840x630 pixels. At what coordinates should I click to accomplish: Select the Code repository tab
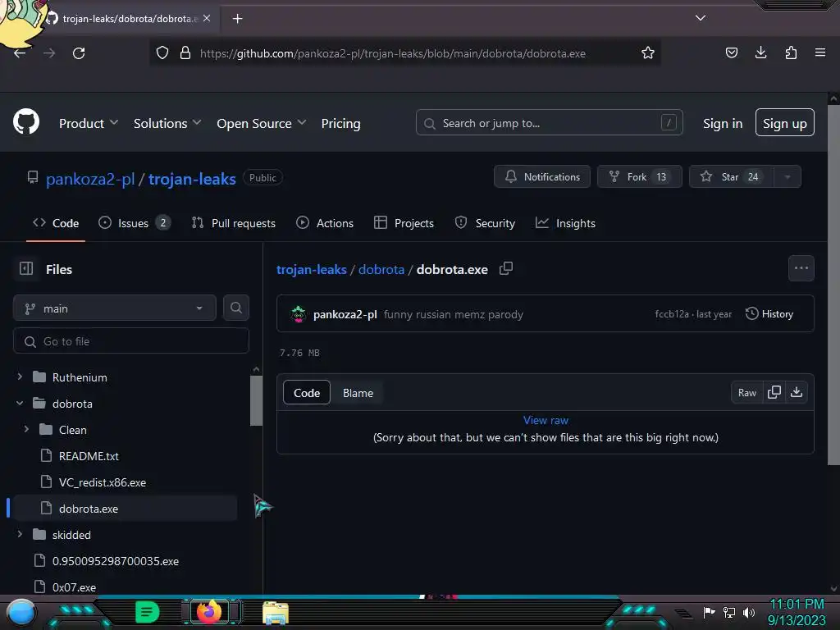pos(56,223)
